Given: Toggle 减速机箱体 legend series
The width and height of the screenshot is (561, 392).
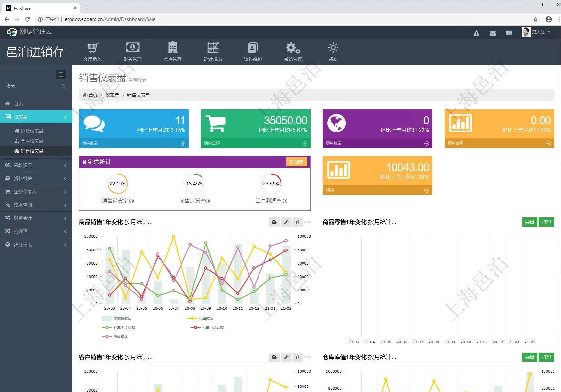Looking at the screenshot, I should click(x=116, y=319).
